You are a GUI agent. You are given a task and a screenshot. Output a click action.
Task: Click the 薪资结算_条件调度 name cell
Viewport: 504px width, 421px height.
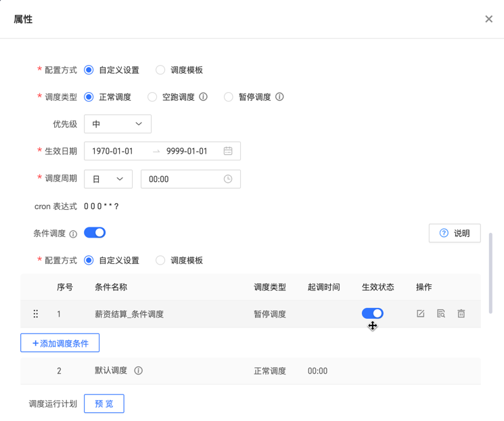coord(129,314)
